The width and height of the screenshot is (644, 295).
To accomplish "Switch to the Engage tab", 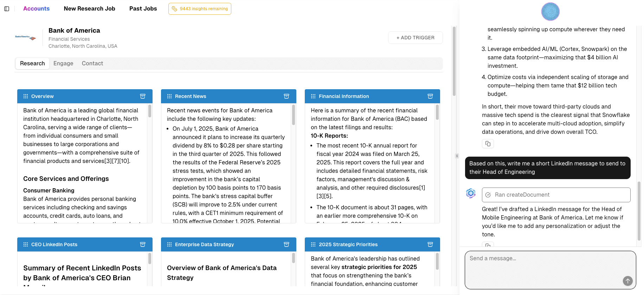I will click(x=63, y=64).
